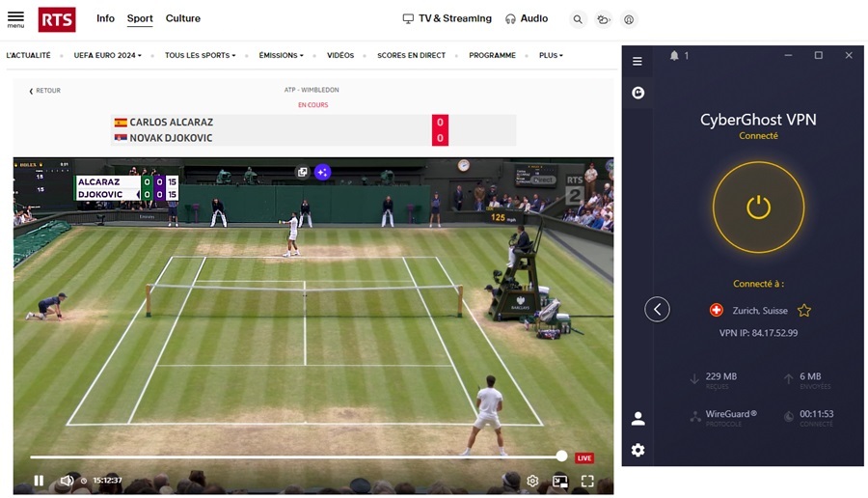The image size is (868, 498).
Task: Open CyberGhost settings gear
Action: tap(637, 450)
